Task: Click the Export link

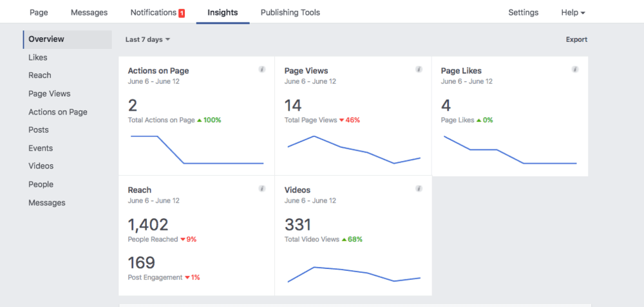Action: (x=576, y=40)
